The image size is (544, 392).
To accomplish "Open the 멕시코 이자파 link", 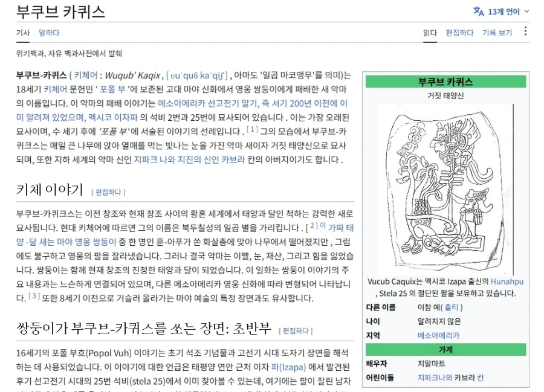I will point(113,118).
